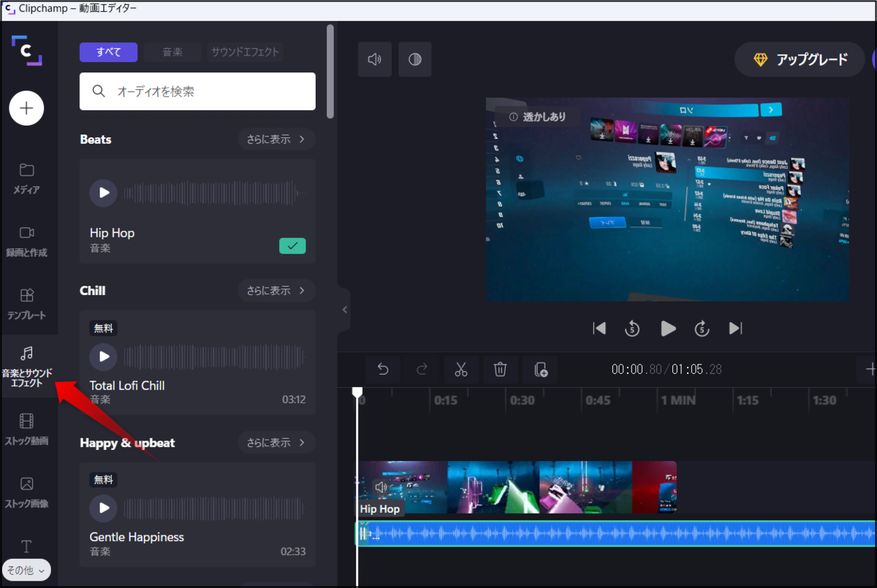Open the color adjust half-circle icon
Image resolution: width=877 pixels, height=588 pixels.
pyautogui.click(x=415, y=60)
